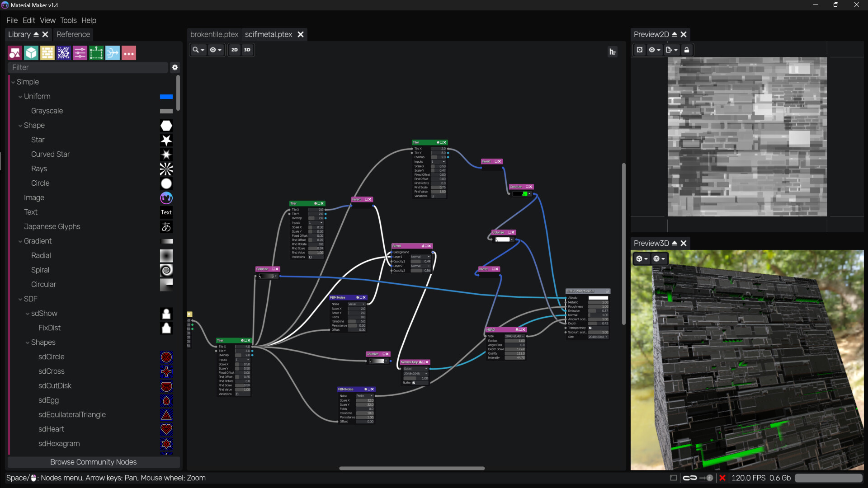Screen dimensions: 868x488
Task: Enable the Buffer checkbox in Normal Map node
Action: (x=414, y=382)
